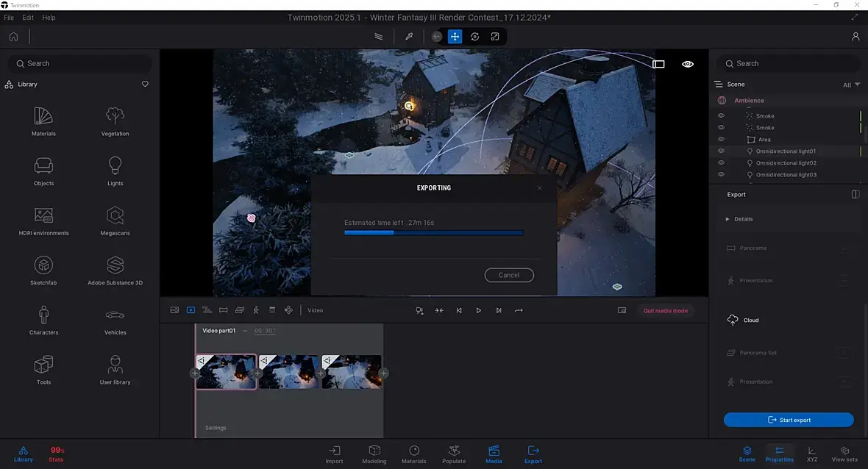Hide the Omnidirectional light01 item
This screenshot has height=469, width=868.
pyautogui.click(x=721, y=151)
